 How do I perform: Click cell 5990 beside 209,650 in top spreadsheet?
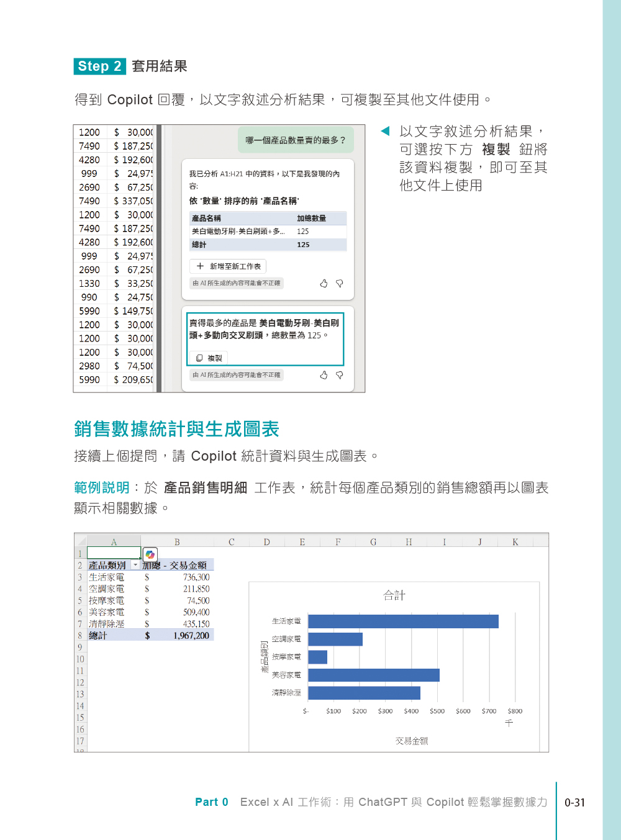[x=89, y=379]
